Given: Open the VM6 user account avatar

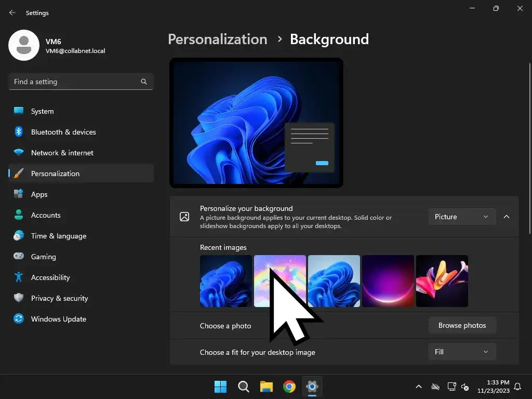Looking at the screenshot, I should (24, 45).
